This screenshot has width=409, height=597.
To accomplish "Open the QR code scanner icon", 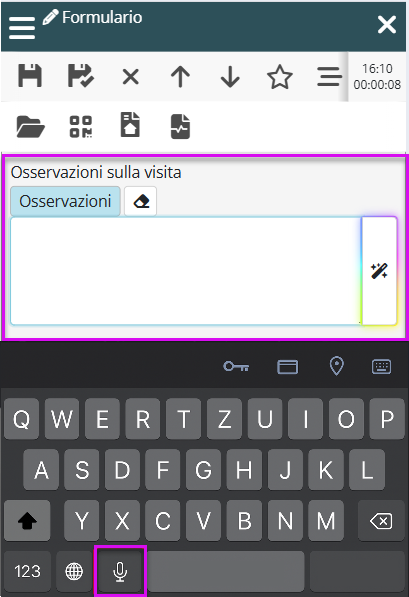I will (x=80, y=126).
